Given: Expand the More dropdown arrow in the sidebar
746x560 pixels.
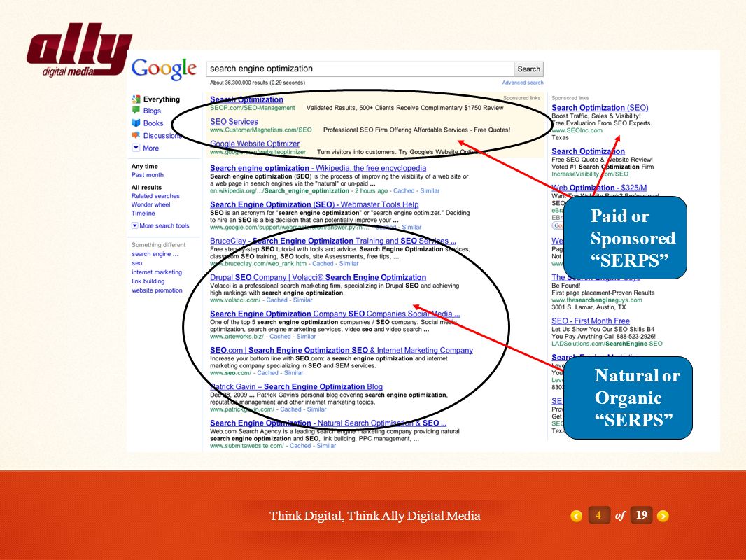Looking at the screenshot, I should click(136, 148).
